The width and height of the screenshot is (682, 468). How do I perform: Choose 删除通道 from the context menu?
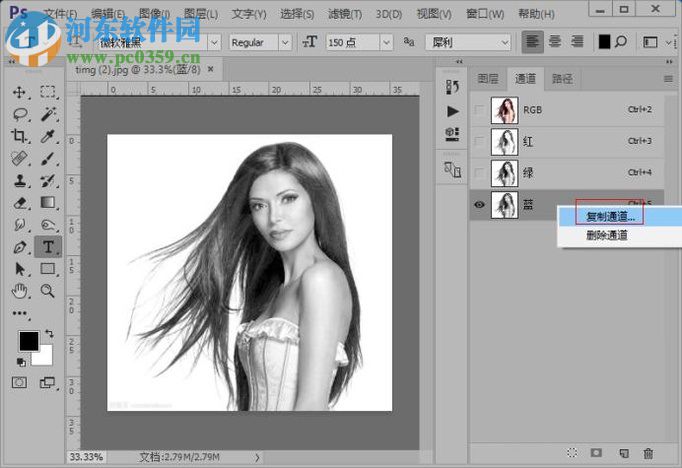(x=606, y=236)
